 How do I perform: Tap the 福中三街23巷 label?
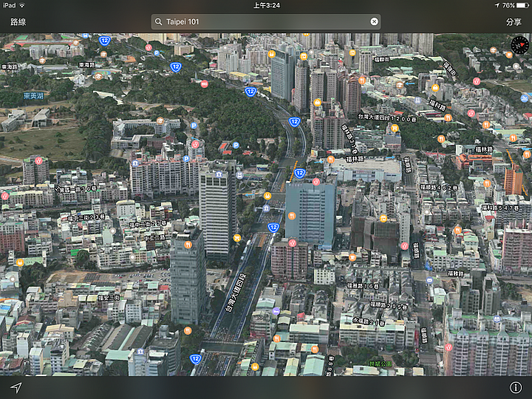86,217
